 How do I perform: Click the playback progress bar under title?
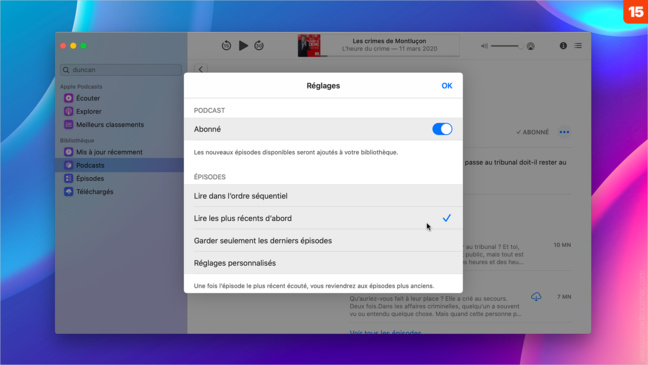390,55
